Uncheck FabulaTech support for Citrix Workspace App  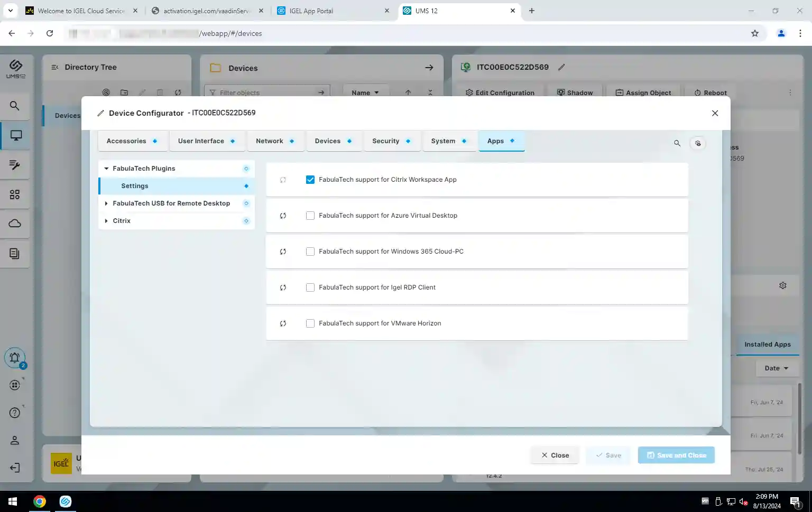[x=310, y=180]
